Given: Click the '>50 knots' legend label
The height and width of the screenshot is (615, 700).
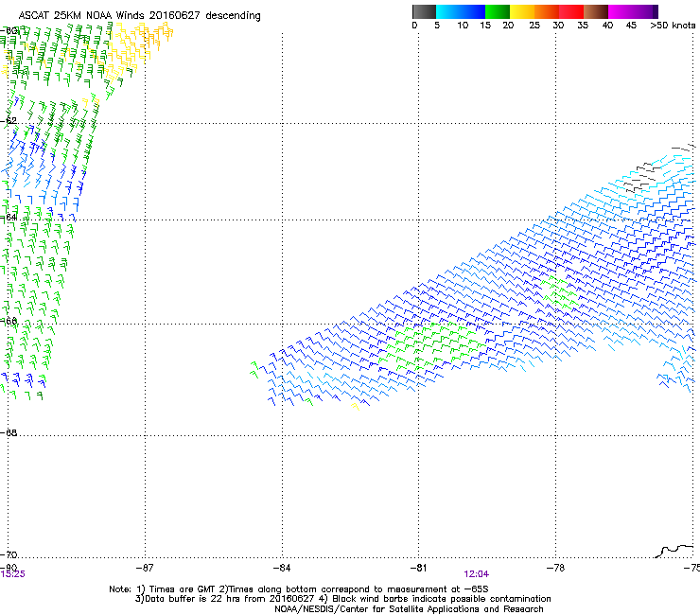Looking at the screenshot, I should [x=673, y=26].
